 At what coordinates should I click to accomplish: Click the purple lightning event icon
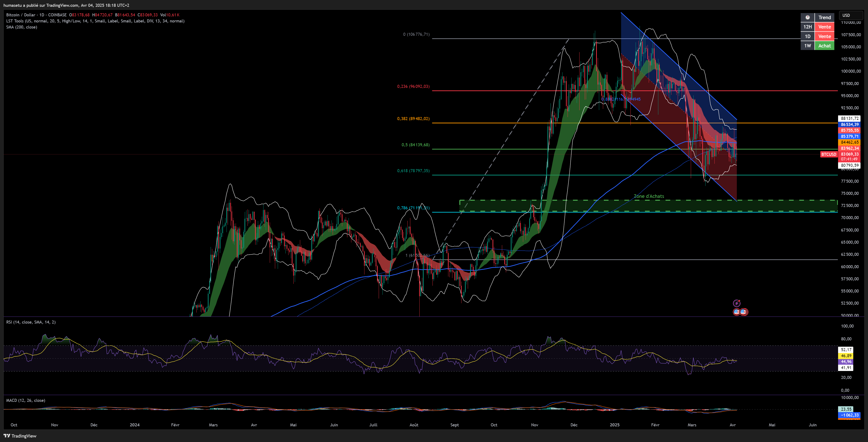(x=737, y=303)
